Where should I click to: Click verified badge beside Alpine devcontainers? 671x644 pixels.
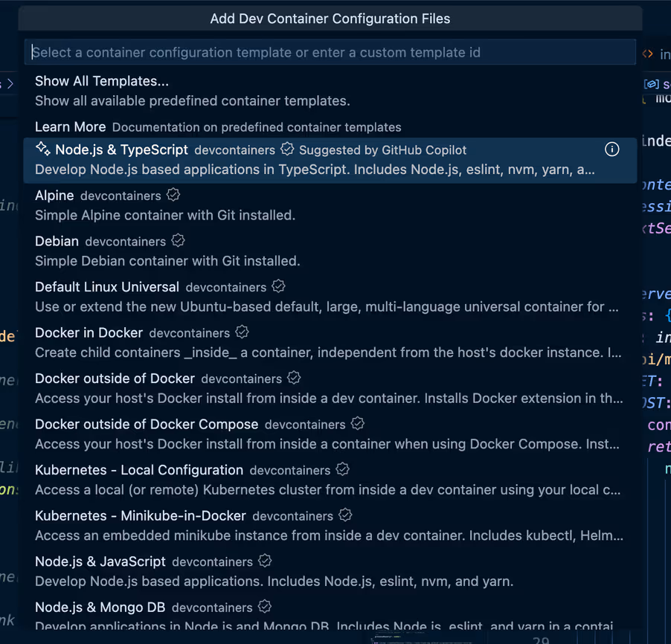point(173,195)
